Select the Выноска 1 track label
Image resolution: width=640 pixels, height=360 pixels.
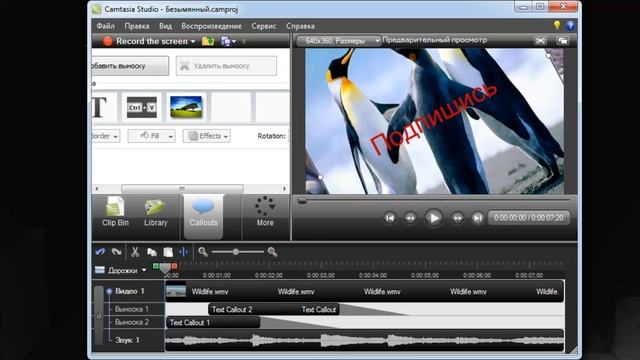point(131,309)
